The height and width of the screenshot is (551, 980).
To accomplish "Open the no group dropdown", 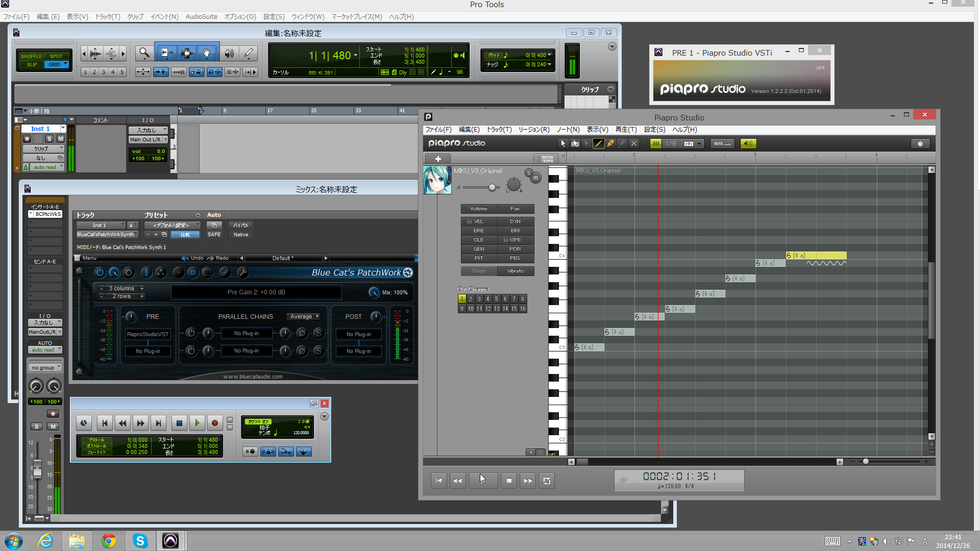I will click(45, 368).
